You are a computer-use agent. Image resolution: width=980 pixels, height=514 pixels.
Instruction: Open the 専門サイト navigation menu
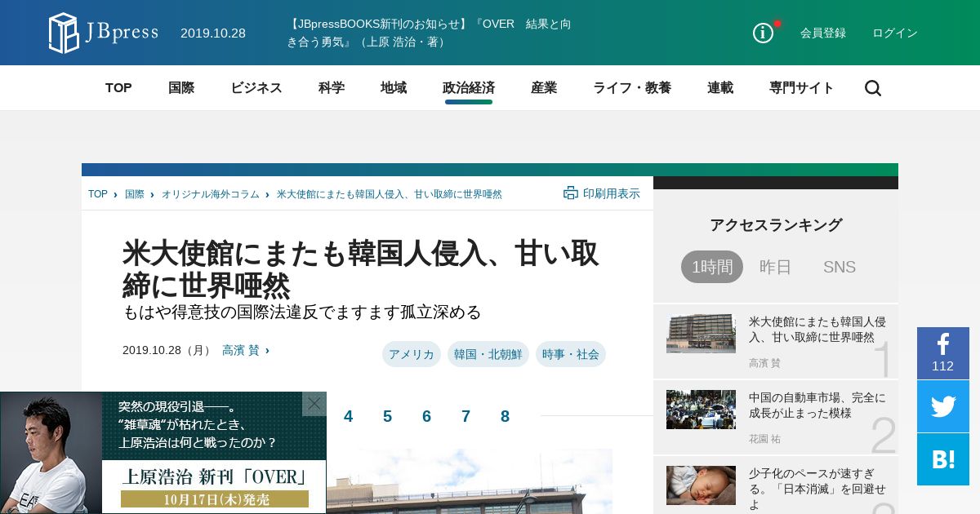coord(802,88)
